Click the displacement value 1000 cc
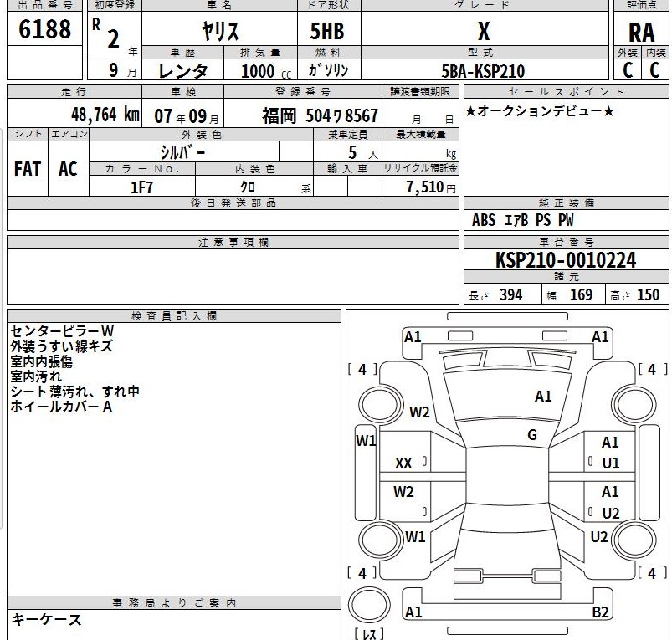This screenshot has height=640, width=672. tap(266, 71)
